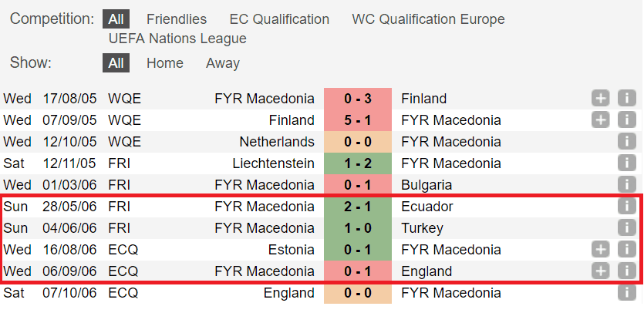Click info icon for Netherlands 0-0 match

tap(626, 142)
